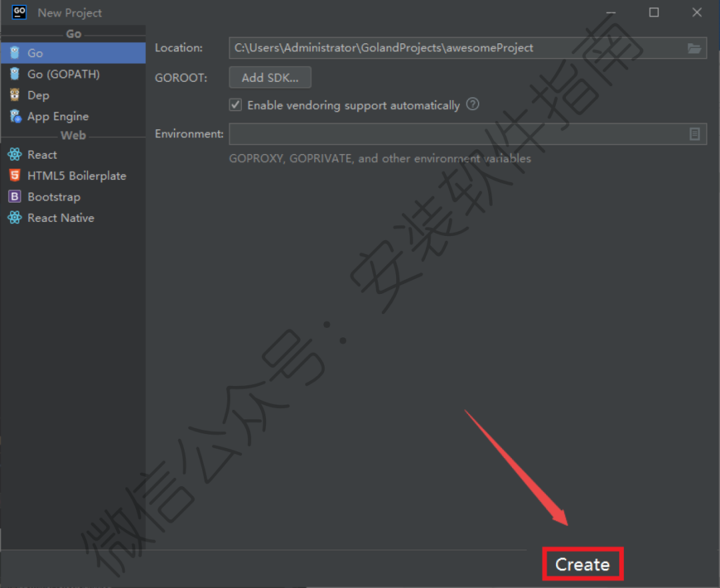
Task: Click the GoLand logo in title bar
Action: click(19, 13)
